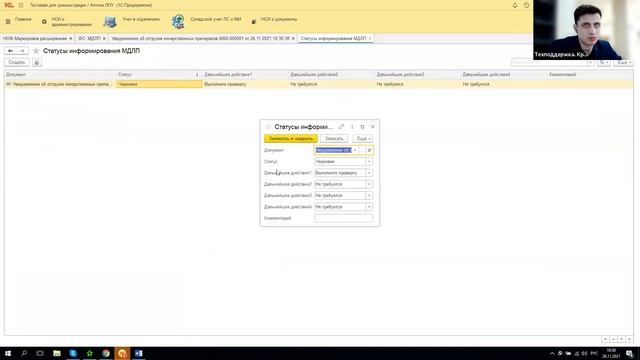Expand the Дальнейшие действия2 dropdown

[x=369, y=184]
